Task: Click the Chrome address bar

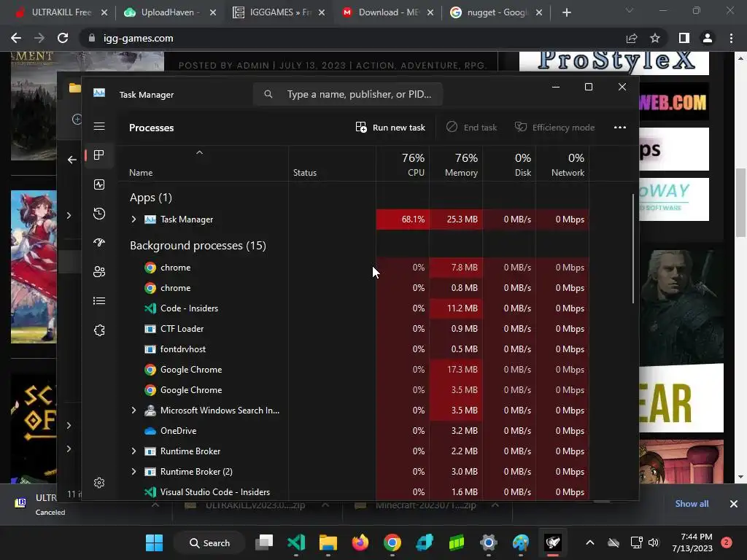Action: click(352, 38)
